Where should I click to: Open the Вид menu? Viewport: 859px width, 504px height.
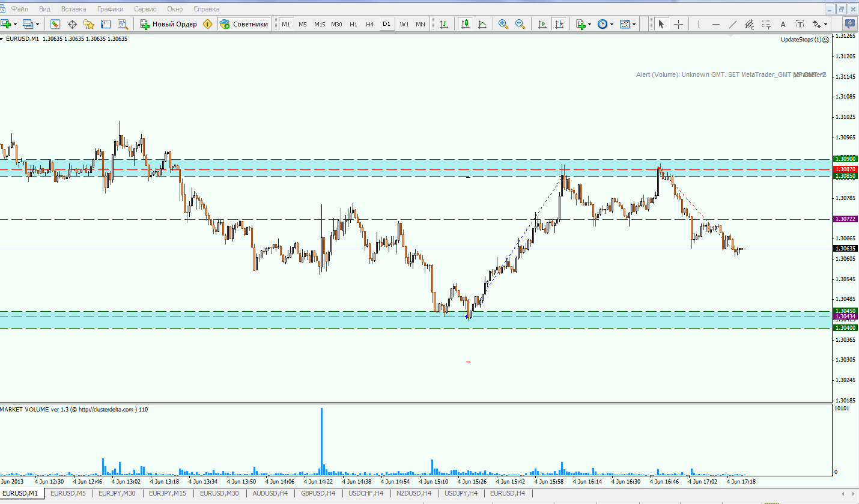point(44,9)
